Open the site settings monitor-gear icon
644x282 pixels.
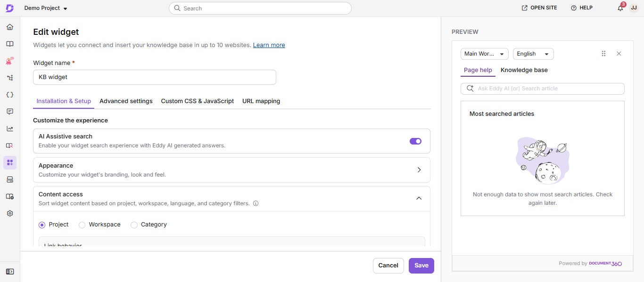[x=10, y=196]
